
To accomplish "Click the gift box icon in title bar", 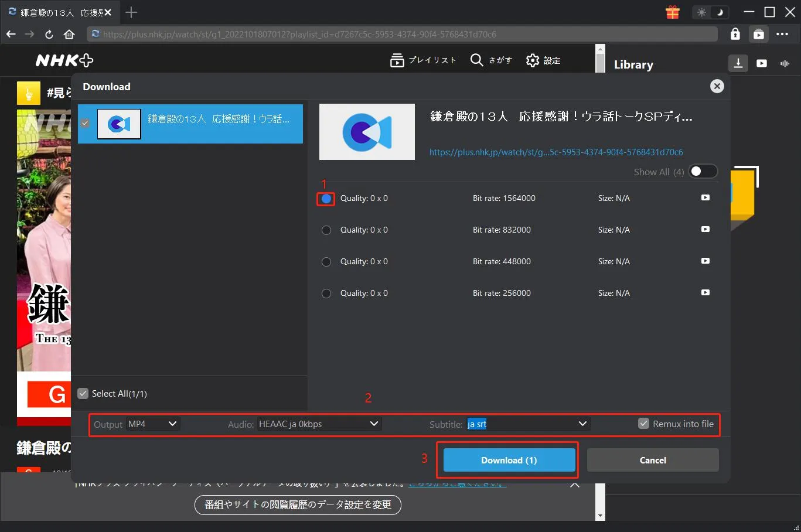I will point(673,12).
